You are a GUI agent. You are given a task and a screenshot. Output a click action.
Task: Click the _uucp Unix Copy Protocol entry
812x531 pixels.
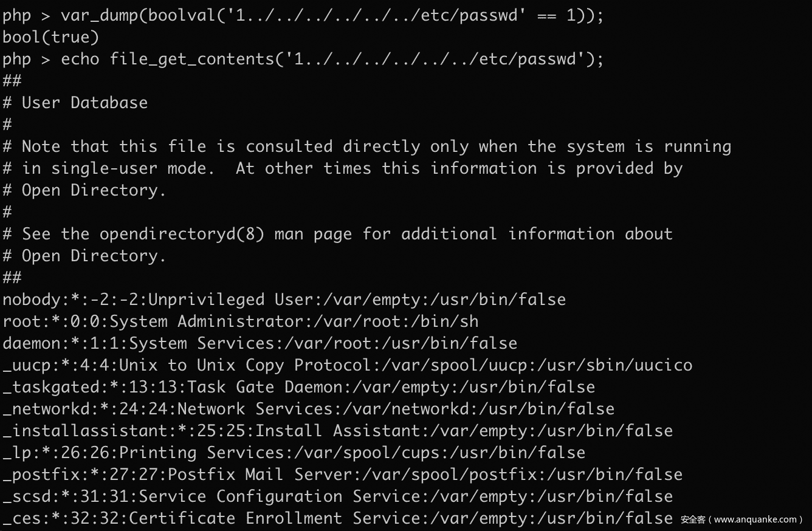pos(347,365)
